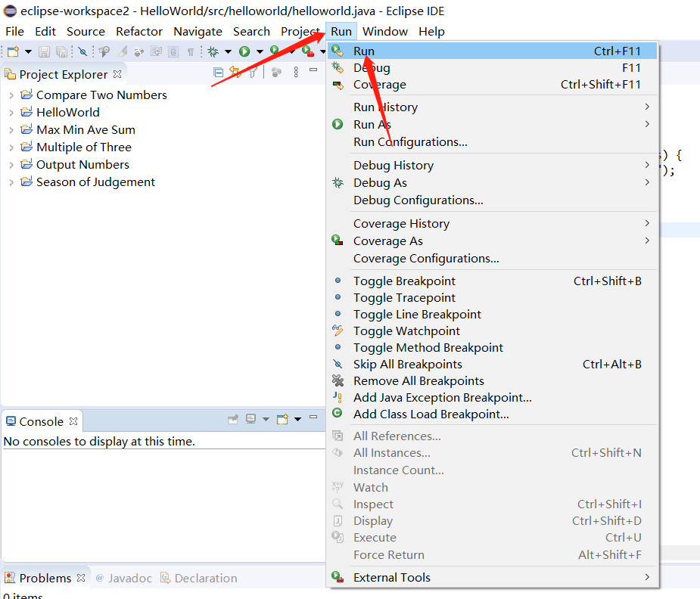The height and width of the screenshot is (599, 700).
Task: Switch to the Problems tab
Action: (45, 578)
